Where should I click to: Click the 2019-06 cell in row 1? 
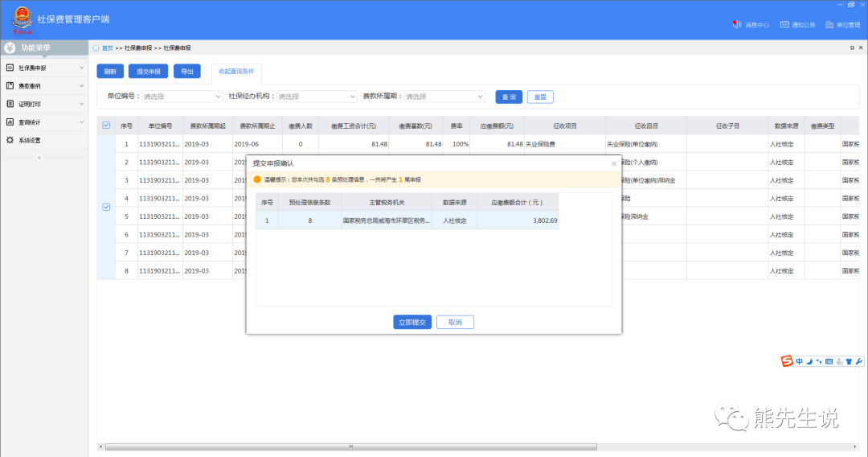coord(257,144)
